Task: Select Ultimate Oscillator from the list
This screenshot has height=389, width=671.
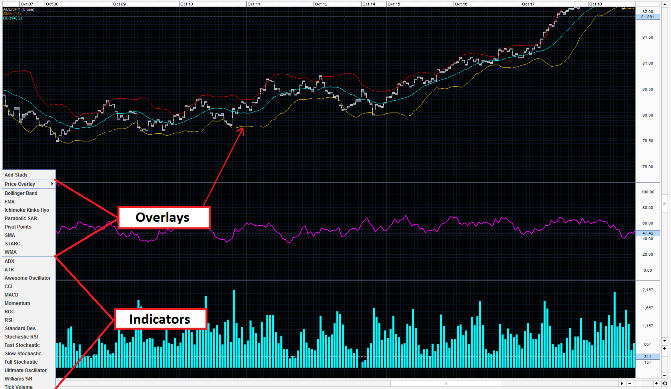Action: [26, 370]
